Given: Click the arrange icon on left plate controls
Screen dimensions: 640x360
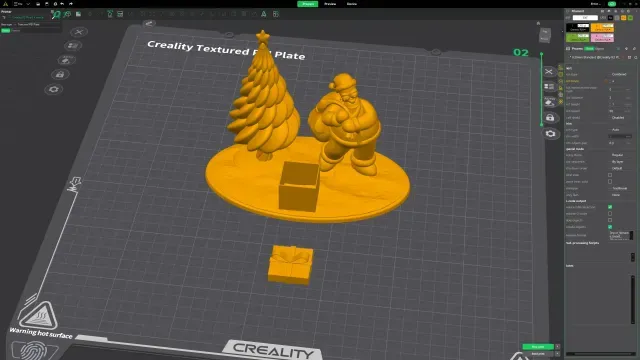Looking at the screenshot, I should (x=73, y=46).
